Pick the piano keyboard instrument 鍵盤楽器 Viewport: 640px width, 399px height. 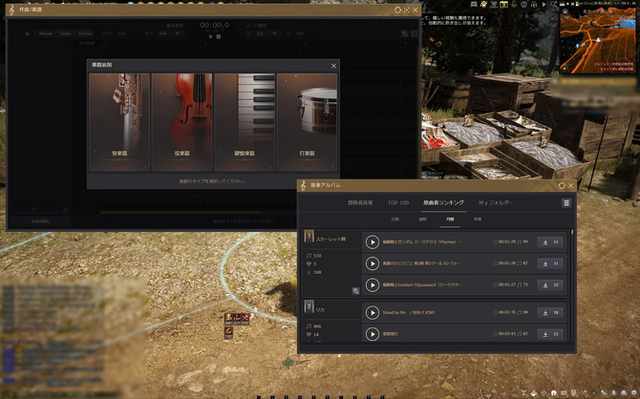pyautogui.click(x=244, y=122)
